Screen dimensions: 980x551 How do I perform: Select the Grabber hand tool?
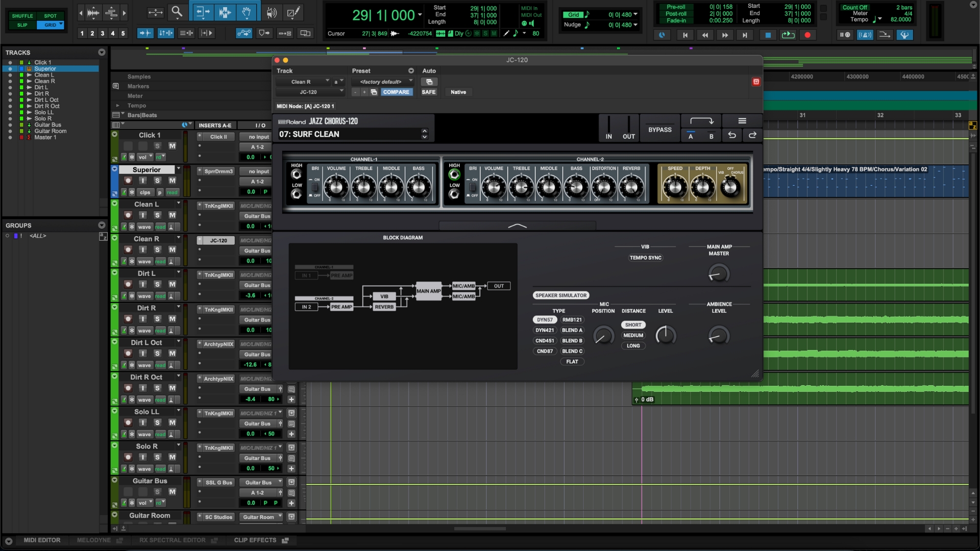click(247, 12)
